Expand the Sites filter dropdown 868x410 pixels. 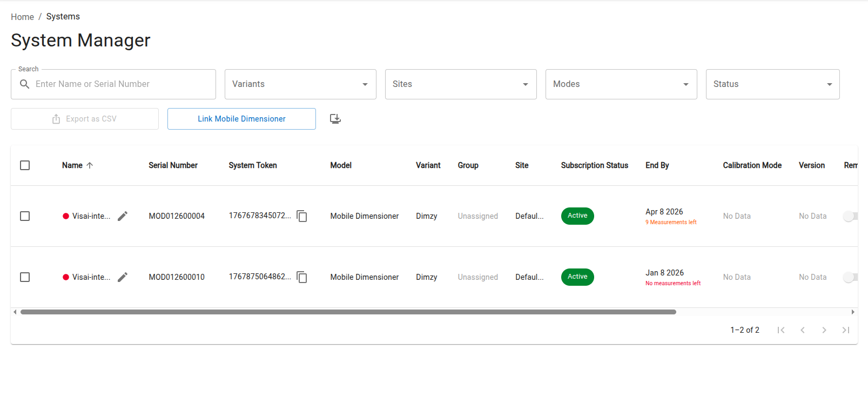pos(461,84)
